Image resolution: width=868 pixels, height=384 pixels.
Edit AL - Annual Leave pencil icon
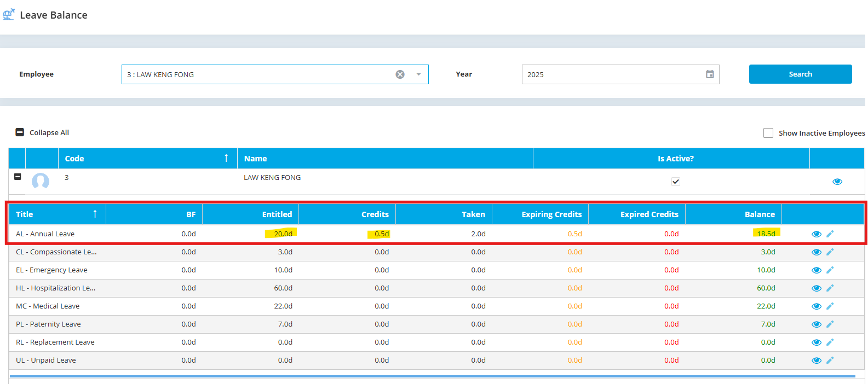(x=830, y=234)
